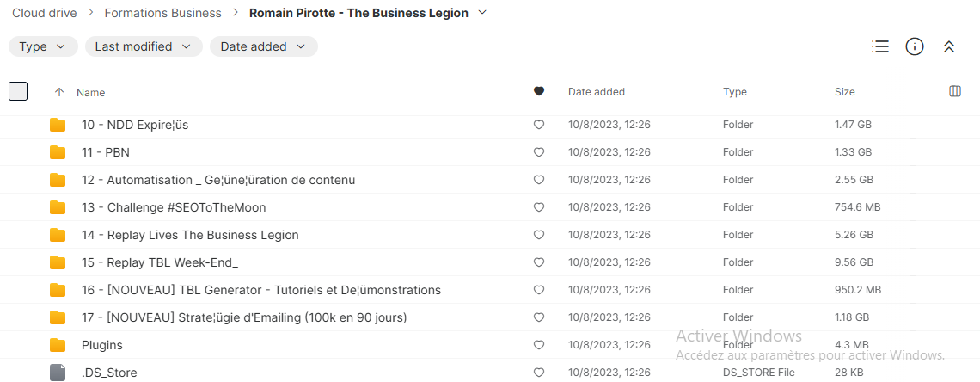The height and width of the screenshot is (382, 980).
Task: Open the Type filter dropdown
Action: (42, 46)
